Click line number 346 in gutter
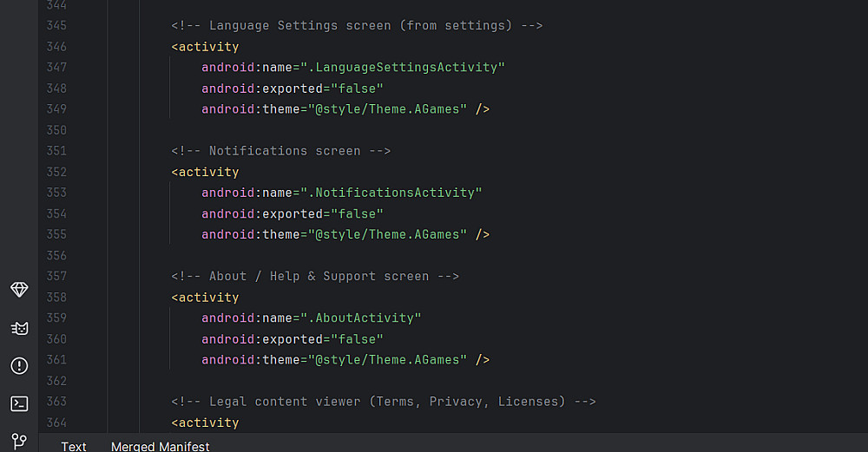The height and width of the screenshot is (452, 868). [x=56, y=47]
